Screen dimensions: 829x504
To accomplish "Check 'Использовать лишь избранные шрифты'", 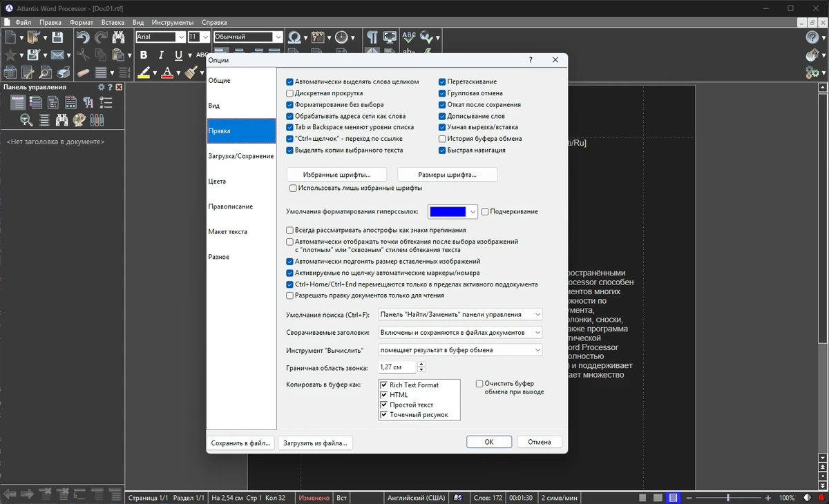I will tap(294, 188).
